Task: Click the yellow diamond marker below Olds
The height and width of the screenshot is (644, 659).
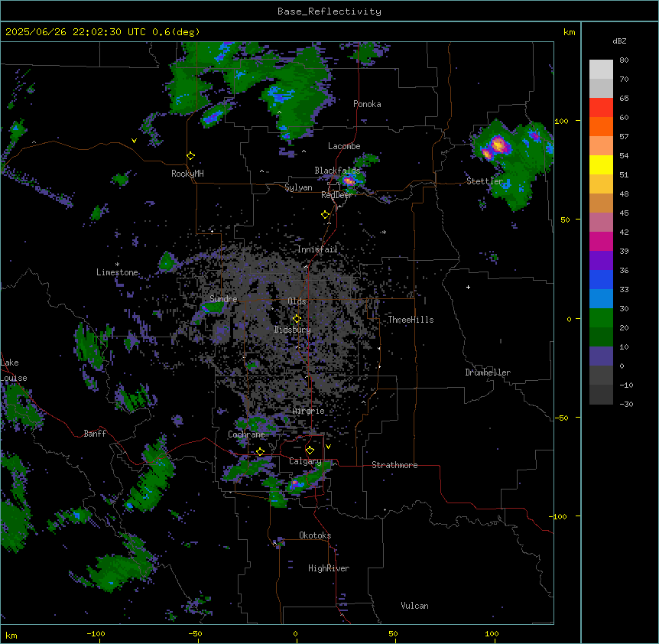Action: click(297, 319)
